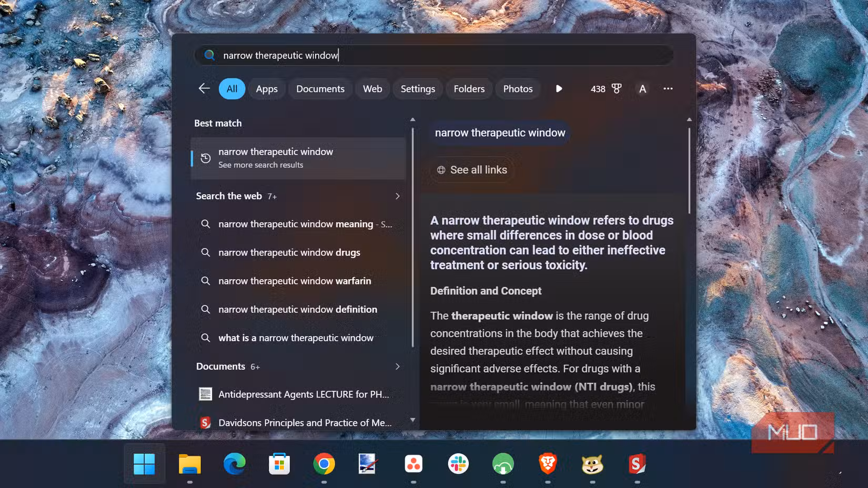The width and height of the screenshot is (868, 488).
Task: Select suggestion what is a narrow therapeutic window
Action: (298, 338)
